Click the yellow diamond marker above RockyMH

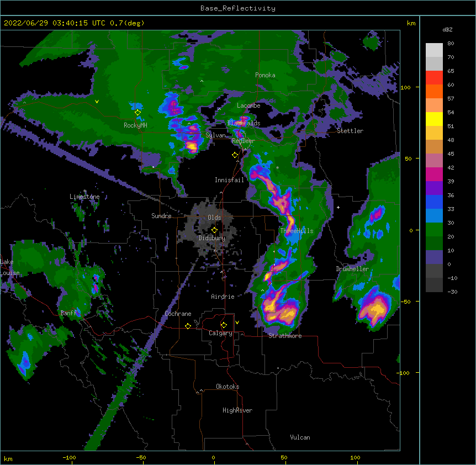(137, 113)
